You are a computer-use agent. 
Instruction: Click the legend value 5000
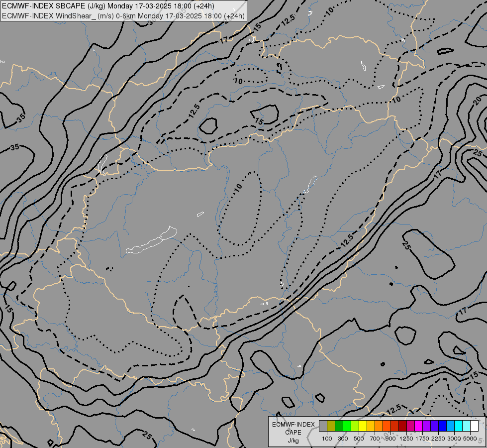pyautogui.click(x=470, y=439)
